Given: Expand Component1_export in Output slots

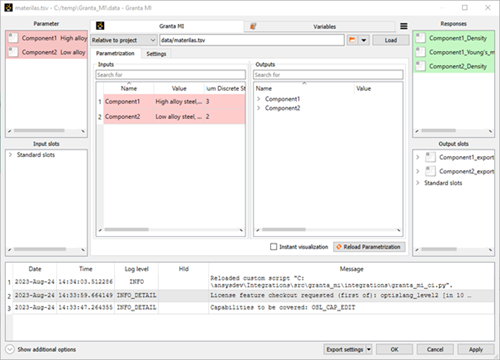Looking at the screenshot, I should point(418,157).
